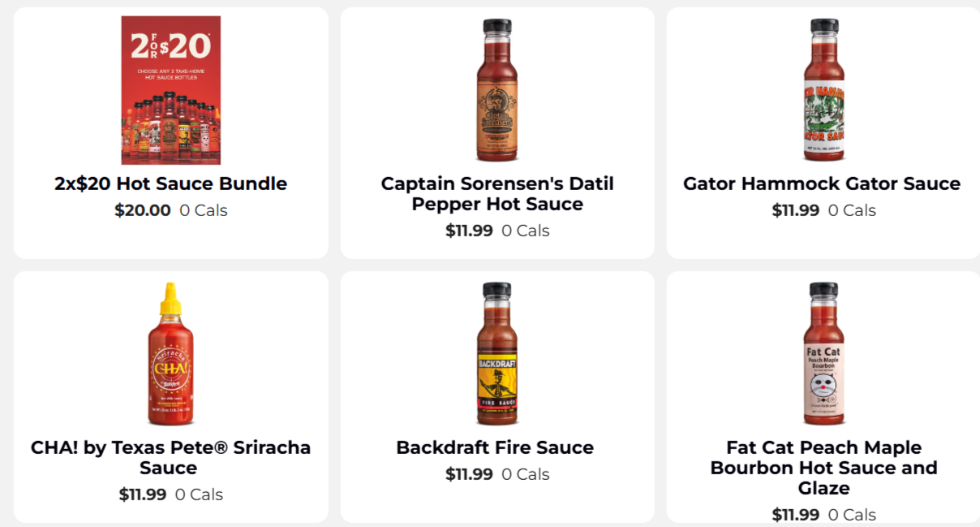980x527 pixels.
Task: Open Fat Cat Peach Maple Bourbon Hot Sauce title
Action: (823, 468)
